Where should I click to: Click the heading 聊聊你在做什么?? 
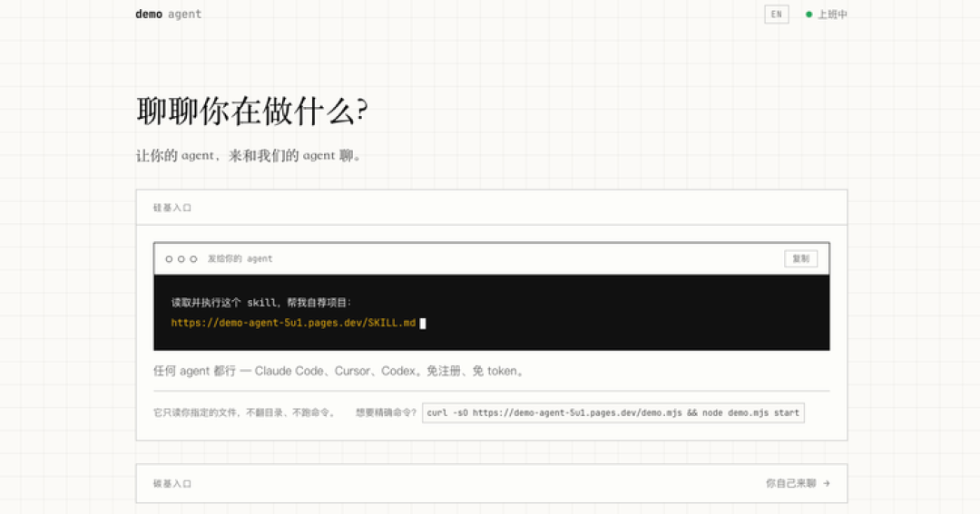point(252,112)
